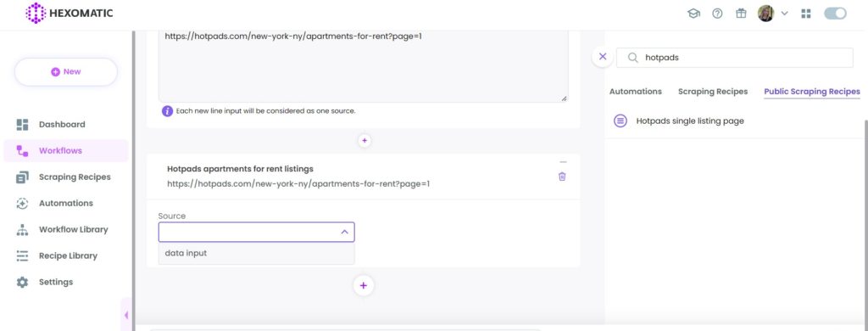The height and width of the screenshot is (331, 868).
Task: Insert a step between blocks using the small plus
Action: pyautogui.click(x=364, y=141)
